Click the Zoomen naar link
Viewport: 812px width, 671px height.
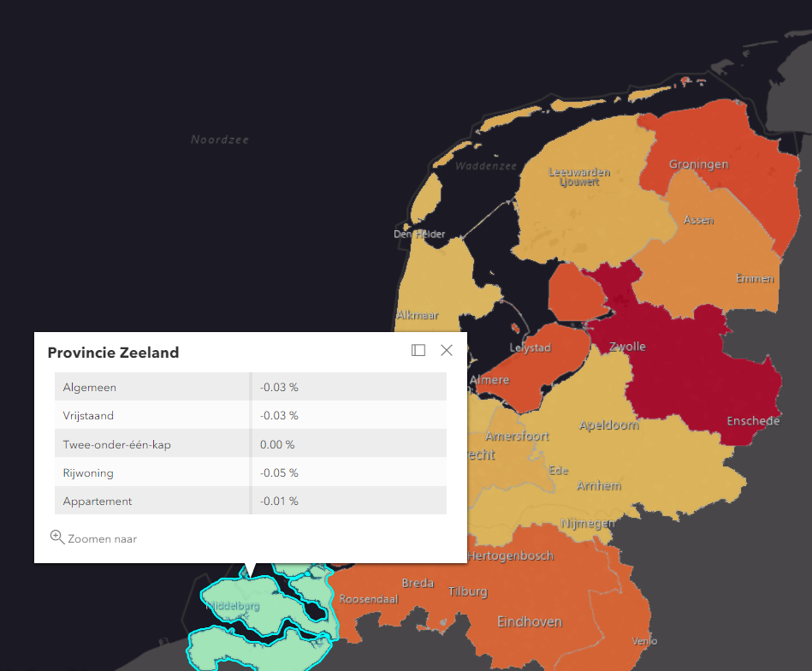101,538
